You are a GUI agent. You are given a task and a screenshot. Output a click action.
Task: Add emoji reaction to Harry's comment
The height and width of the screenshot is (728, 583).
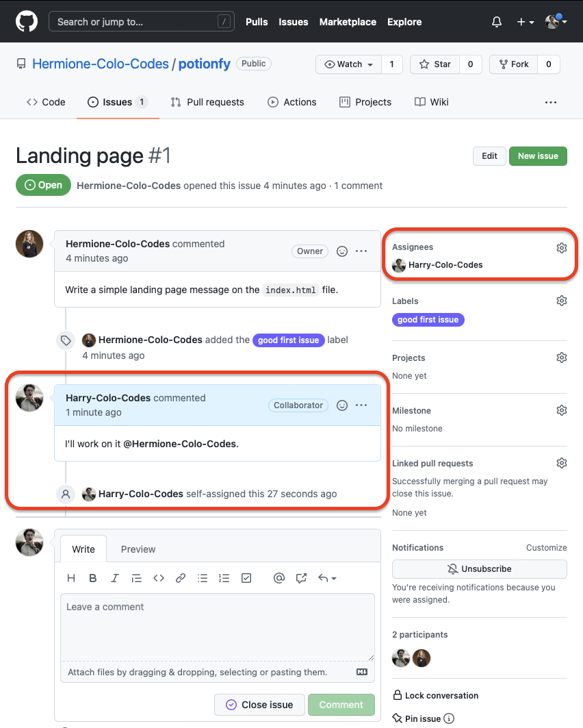coord(343,405)
